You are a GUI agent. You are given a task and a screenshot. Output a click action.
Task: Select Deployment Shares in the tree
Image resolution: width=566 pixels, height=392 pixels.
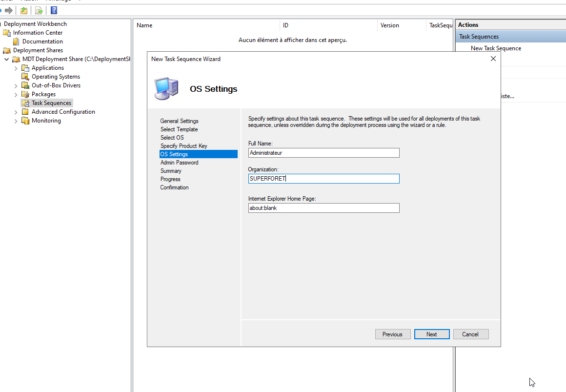[x=38, y=50]
